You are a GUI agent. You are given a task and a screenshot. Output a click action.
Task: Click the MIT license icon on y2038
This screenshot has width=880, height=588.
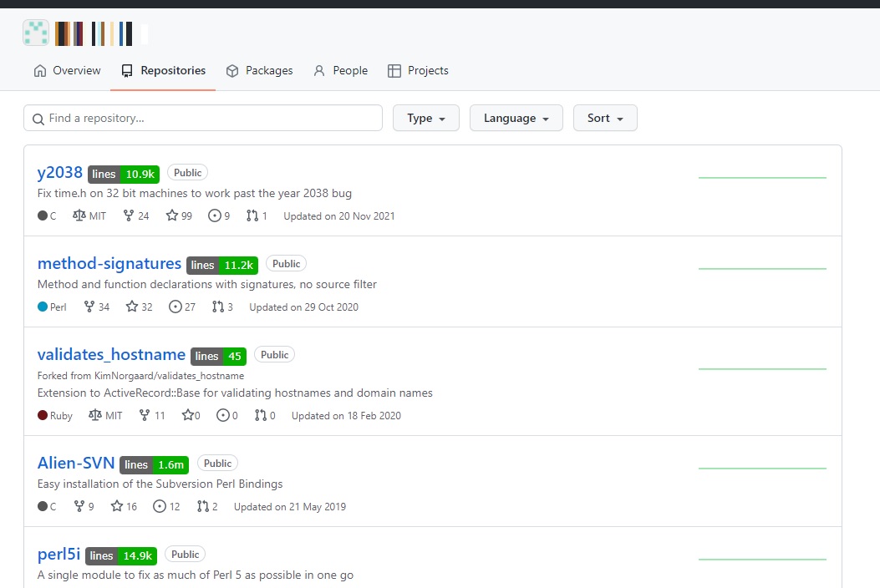(x=79, y=215)
